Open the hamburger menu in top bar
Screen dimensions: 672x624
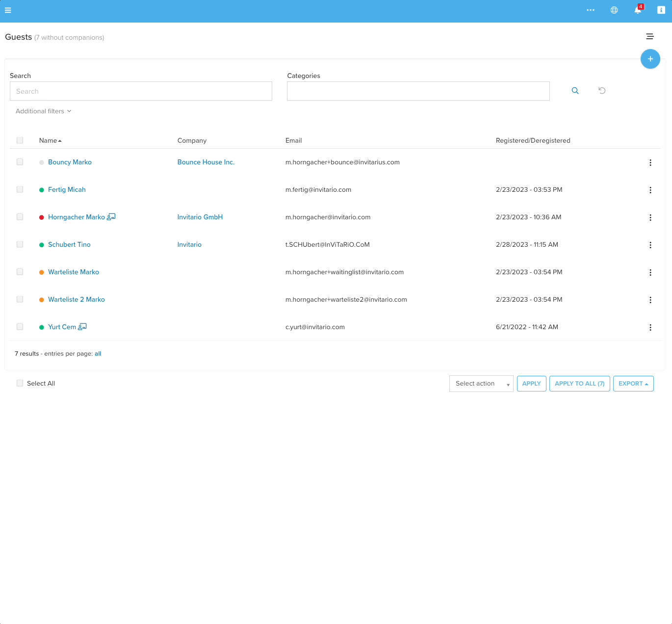click(8, 10)
